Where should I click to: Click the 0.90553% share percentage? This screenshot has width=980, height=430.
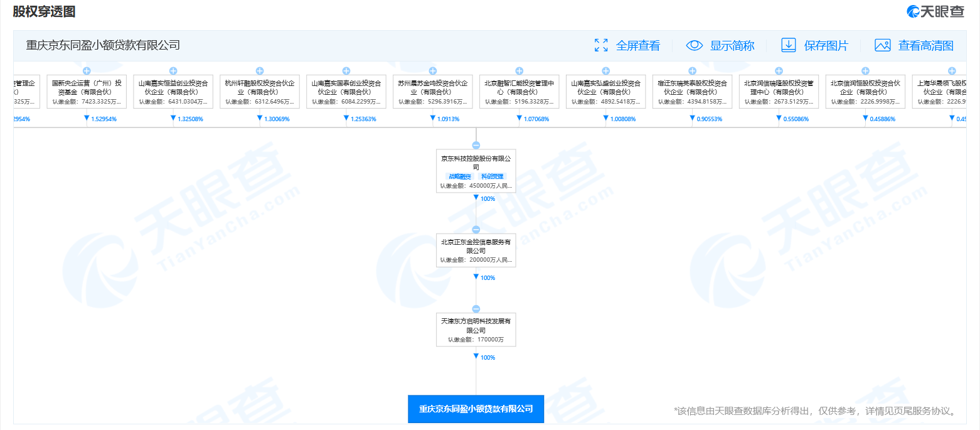click(710, 119)
